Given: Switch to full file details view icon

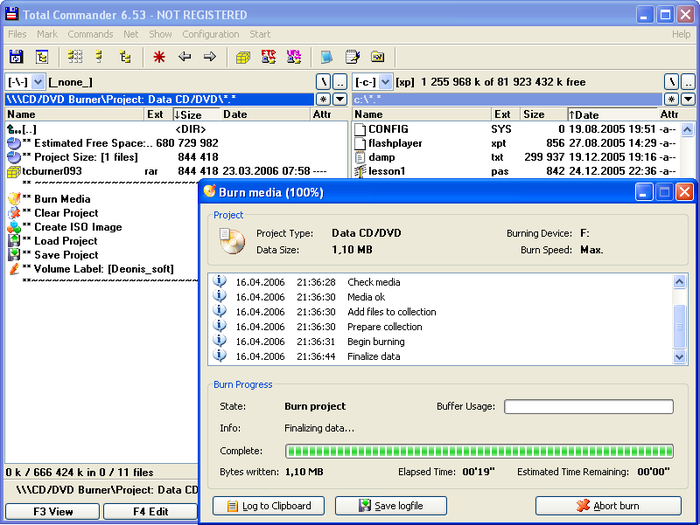Looking at the screenshot, I should 100,57.
